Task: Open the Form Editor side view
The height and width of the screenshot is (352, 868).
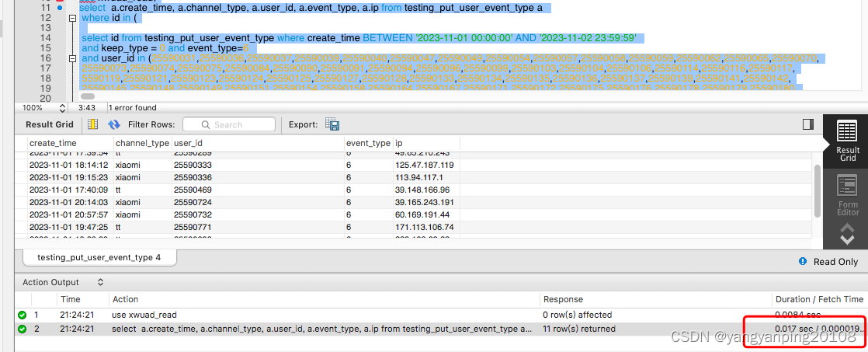Action: pyautogui.click(x=848, y=195)
